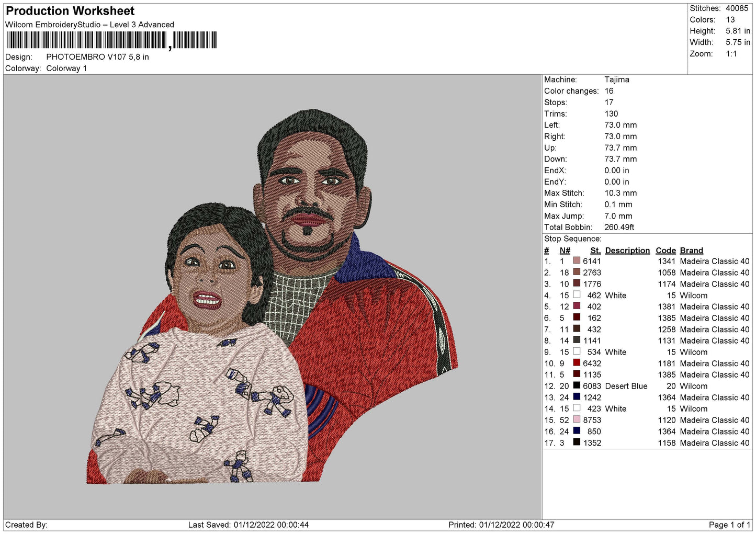
Task: Click the pink swatch for stop 15
Action: coord(577,419)
